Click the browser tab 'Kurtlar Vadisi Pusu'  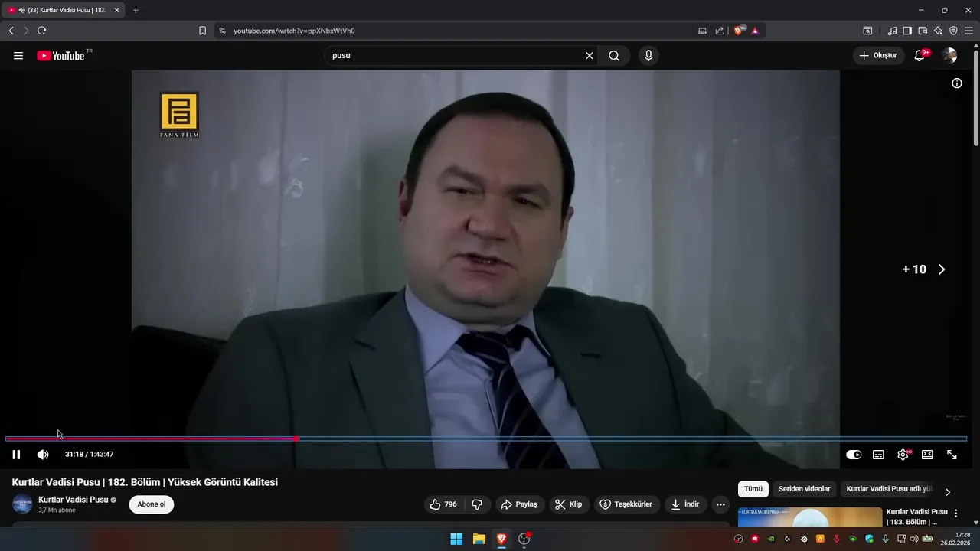(63, 10)
